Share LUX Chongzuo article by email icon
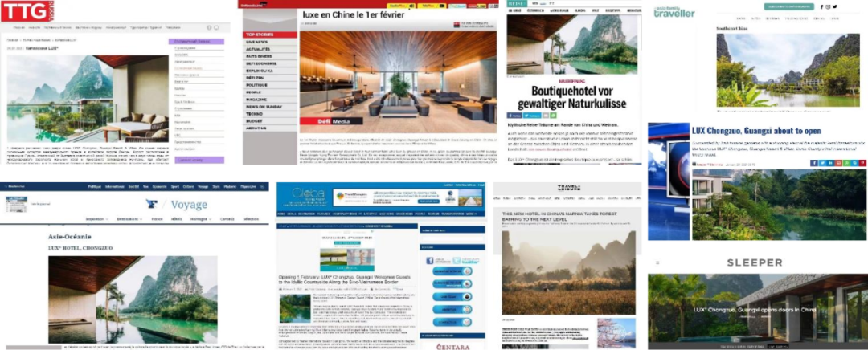Viewport: 868px width, 350px height. click(x=838, y=163)
